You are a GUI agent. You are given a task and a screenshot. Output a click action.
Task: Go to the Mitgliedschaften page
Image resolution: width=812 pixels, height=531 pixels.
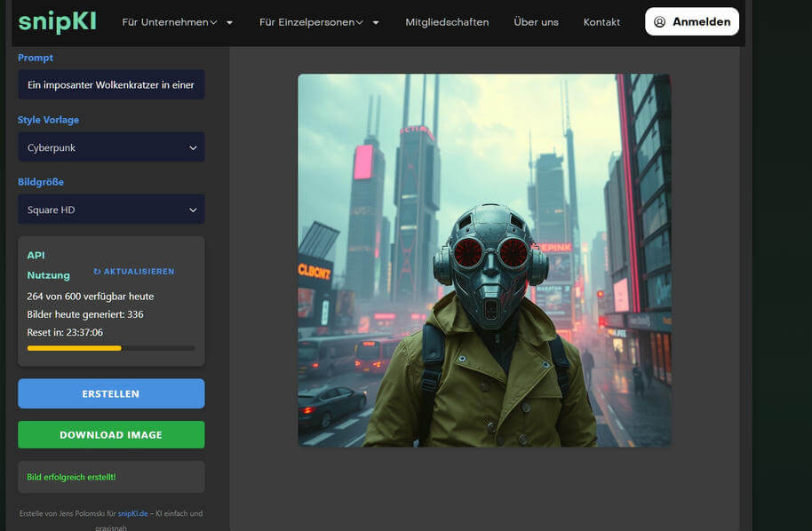tap(447, 22)
